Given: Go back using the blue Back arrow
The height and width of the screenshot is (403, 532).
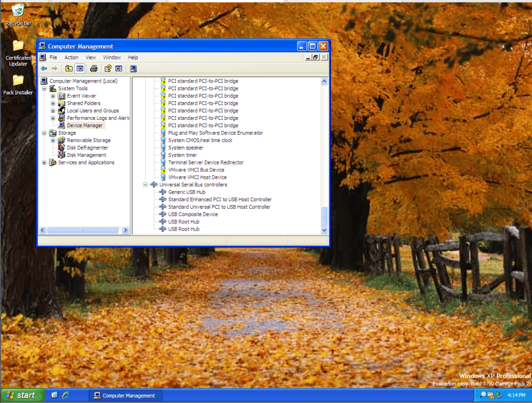Looking at the screenshot, I should [44, 69].
